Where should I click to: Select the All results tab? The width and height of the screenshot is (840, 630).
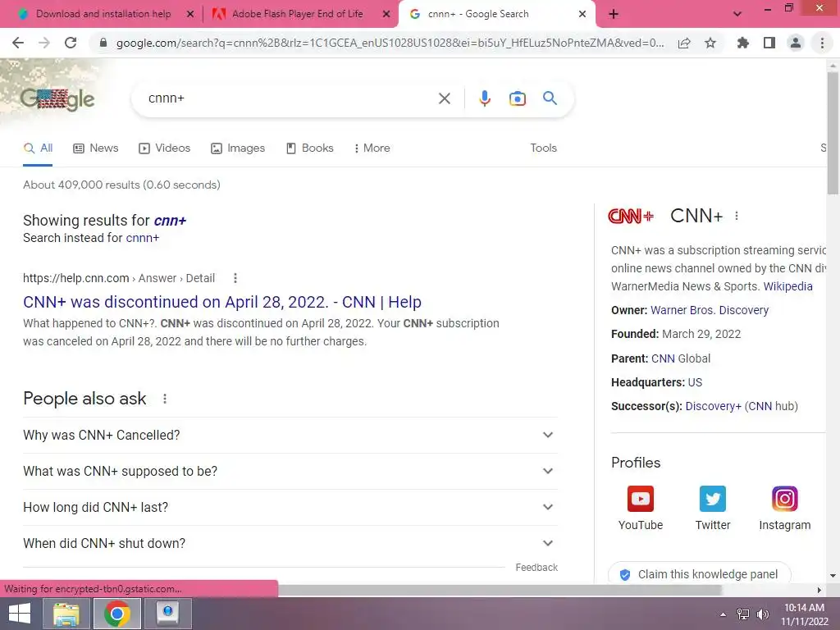tap(38, 148)
